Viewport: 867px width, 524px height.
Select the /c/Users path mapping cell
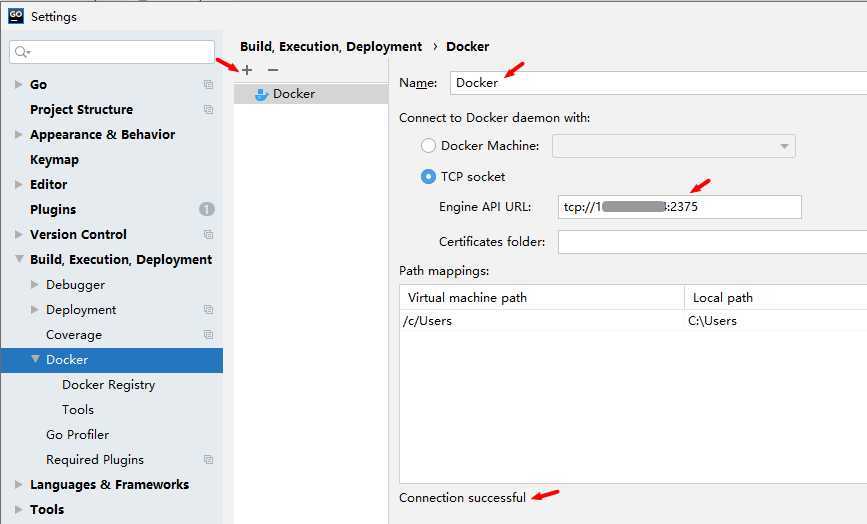pos(542,321)
